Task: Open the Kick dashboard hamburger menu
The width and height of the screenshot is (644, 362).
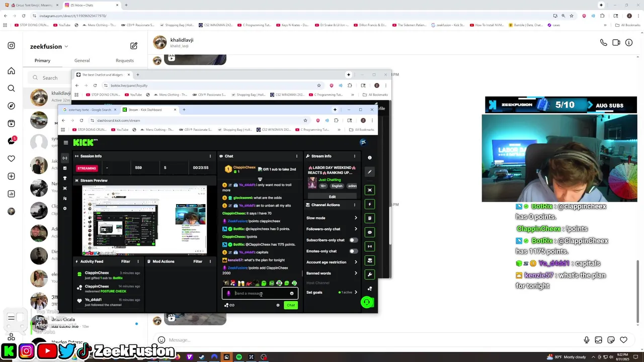Action: point(66,143)
